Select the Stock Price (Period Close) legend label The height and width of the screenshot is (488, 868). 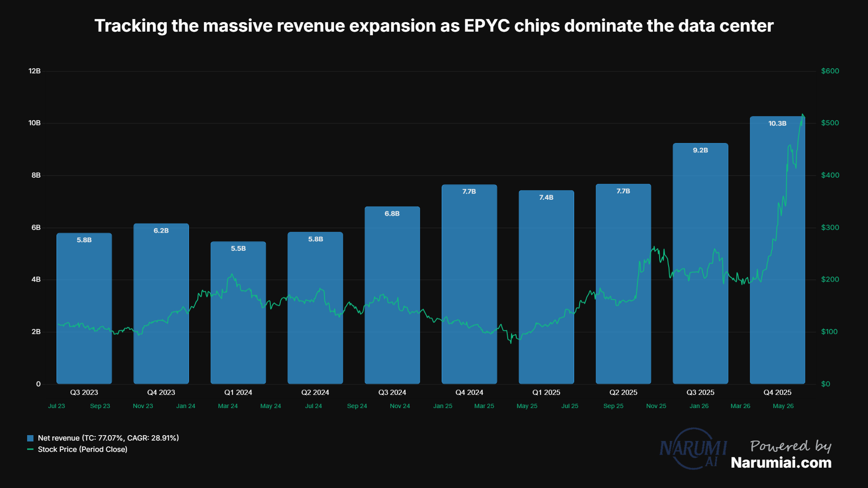pos(83,450)
